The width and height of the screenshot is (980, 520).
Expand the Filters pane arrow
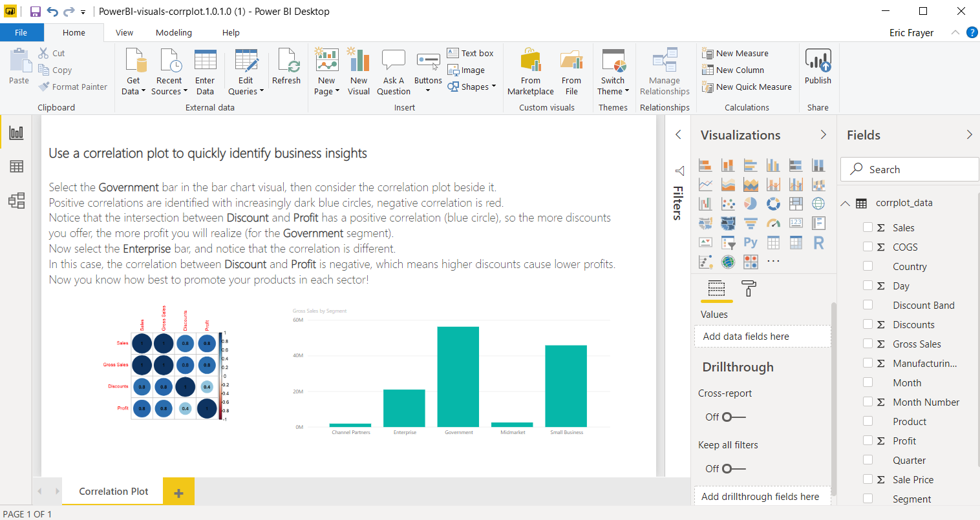(x=678, y=134)
